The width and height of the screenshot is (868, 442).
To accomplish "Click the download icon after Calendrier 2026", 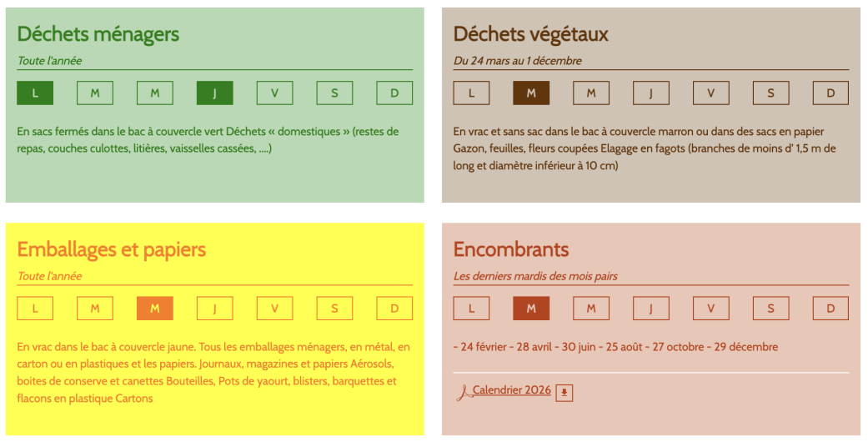I will pyautogui.click(x=564, y=393).
